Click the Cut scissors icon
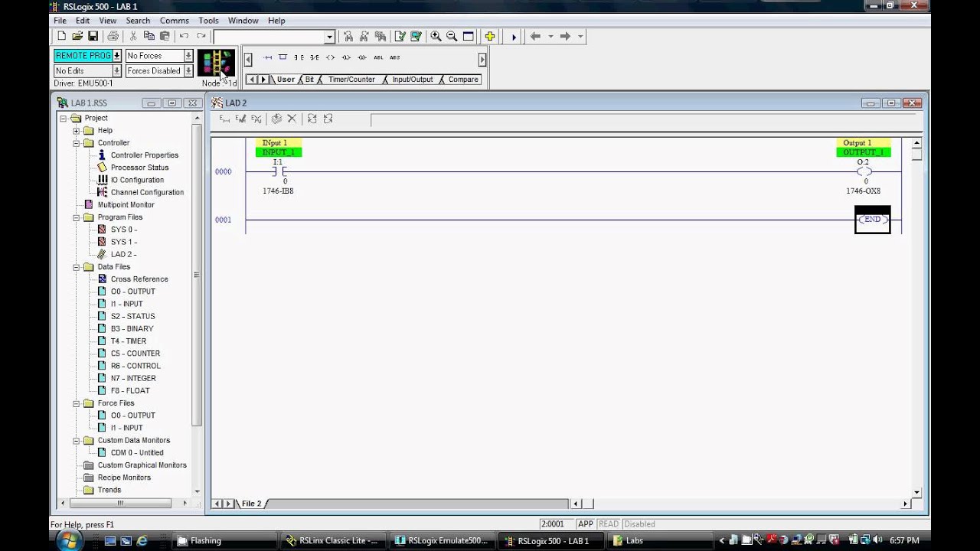The width and height of the screenshot is (980, 551). [133, 36]
